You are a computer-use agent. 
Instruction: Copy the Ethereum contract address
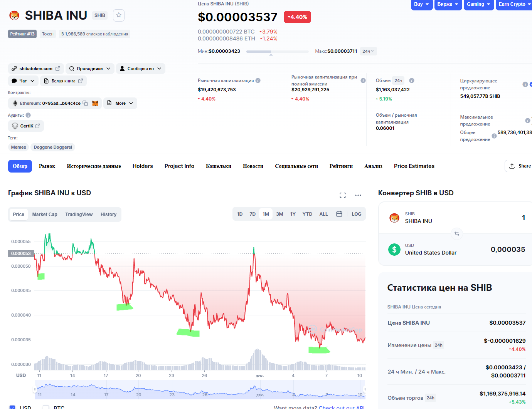85,103
